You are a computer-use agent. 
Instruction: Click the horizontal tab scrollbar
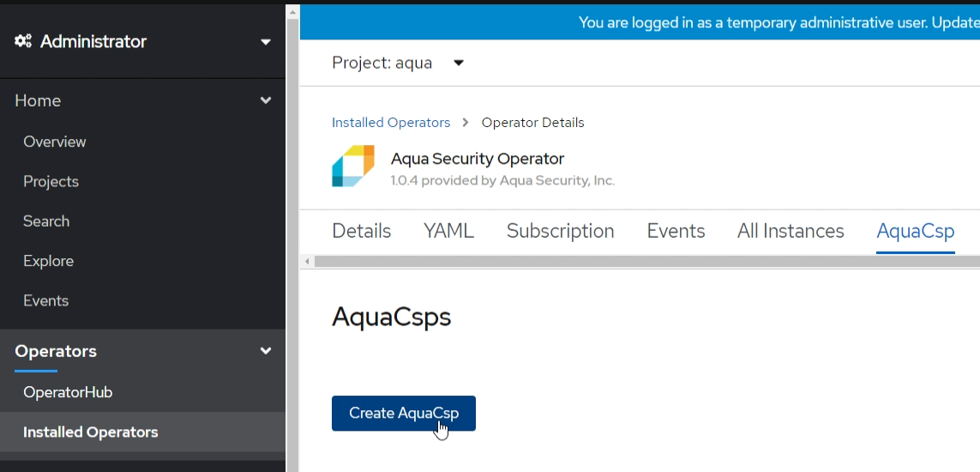coord(643,261)
